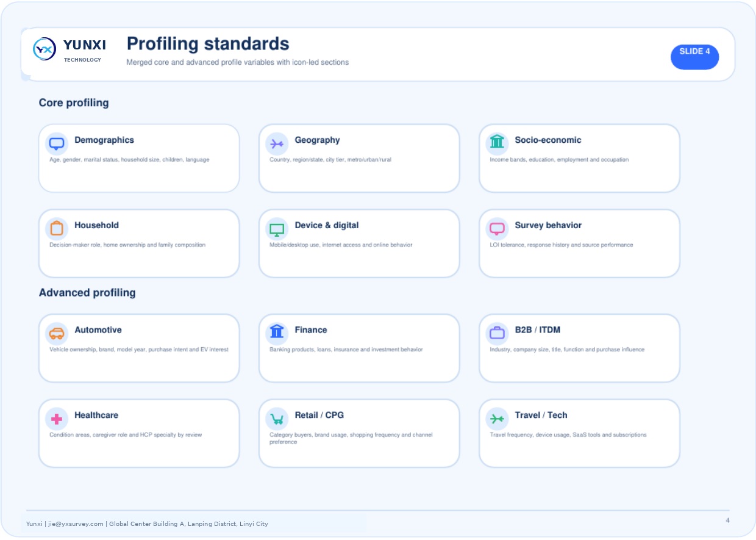Image resolution: width=756 pixels, height=540 pixels.
Task: Select the Demographics card title
Action: pyautogui.click(x=104, y=140)
